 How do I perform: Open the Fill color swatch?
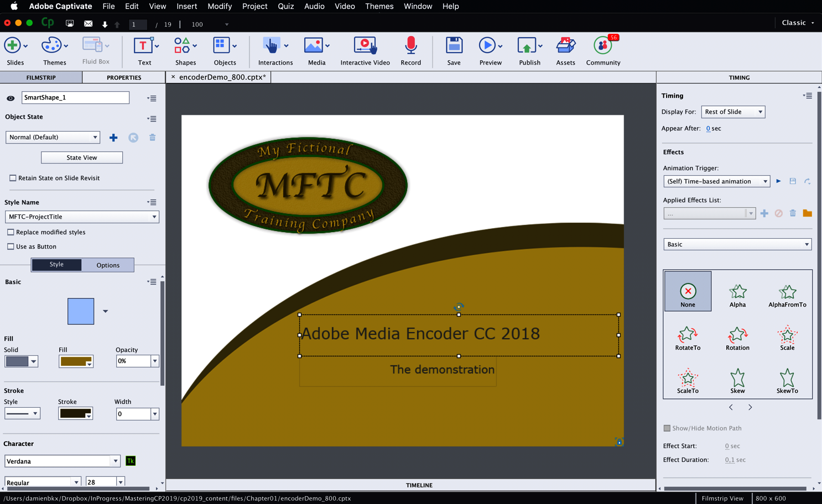click(x=76, y=361)
